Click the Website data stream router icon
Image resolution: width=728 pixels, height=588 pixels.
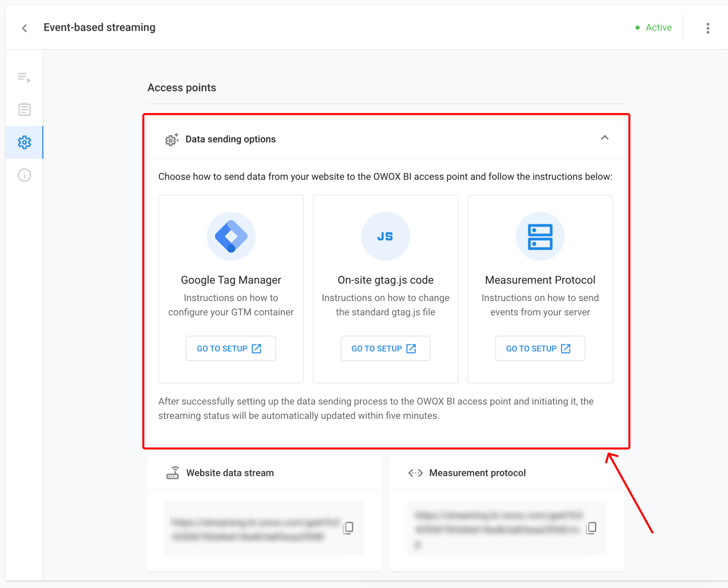coord(172,473)
